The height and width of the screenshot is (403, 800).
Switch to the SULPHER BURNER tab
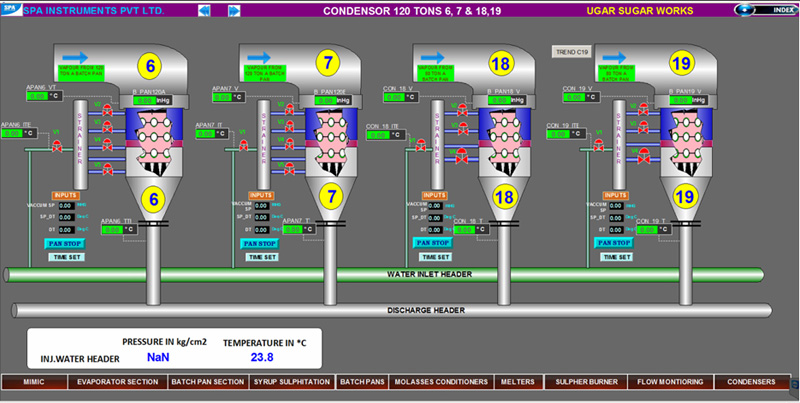(586, 382)
